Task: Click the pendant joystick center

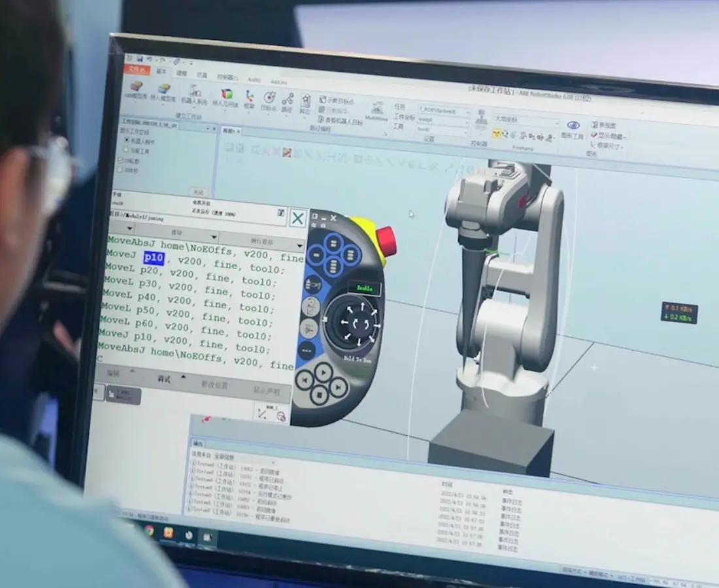Action: [360, 323]
